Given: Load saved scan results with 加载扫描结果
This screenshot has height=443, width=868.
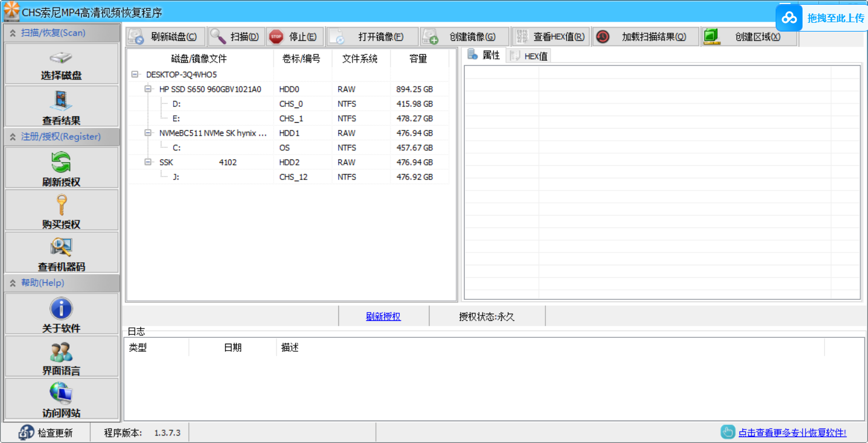Looking at the screenshot, I should tap(645, 37).
